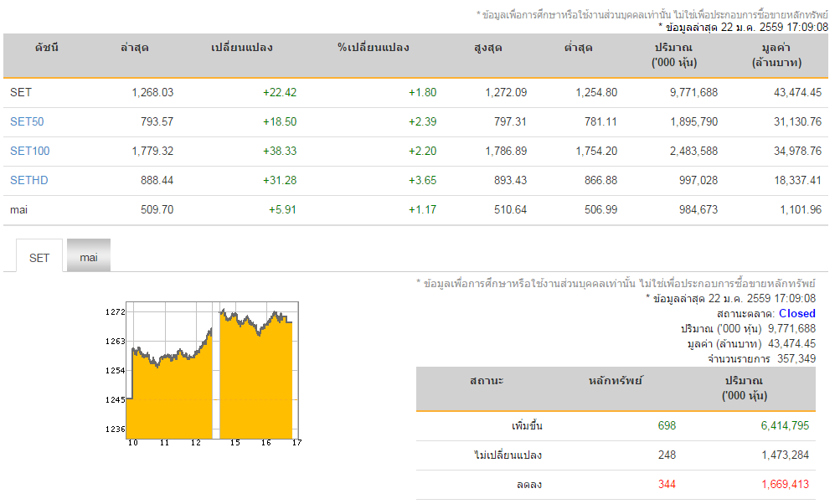This screenshot has width=840, height=504.
Task: Click the ไม่เปลี่ยนแปลง status label
Action: [508, 455]
